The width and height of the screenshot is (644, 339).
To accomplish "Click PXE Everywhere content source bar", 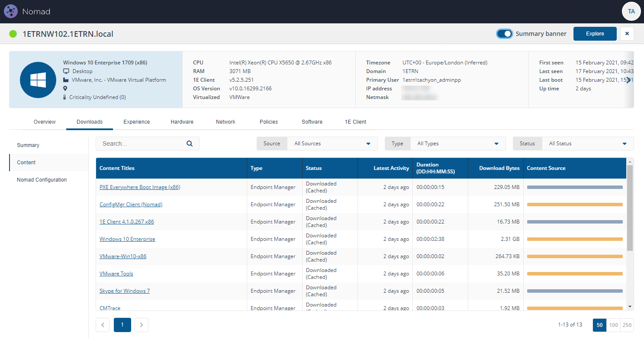I will point(575,187).
